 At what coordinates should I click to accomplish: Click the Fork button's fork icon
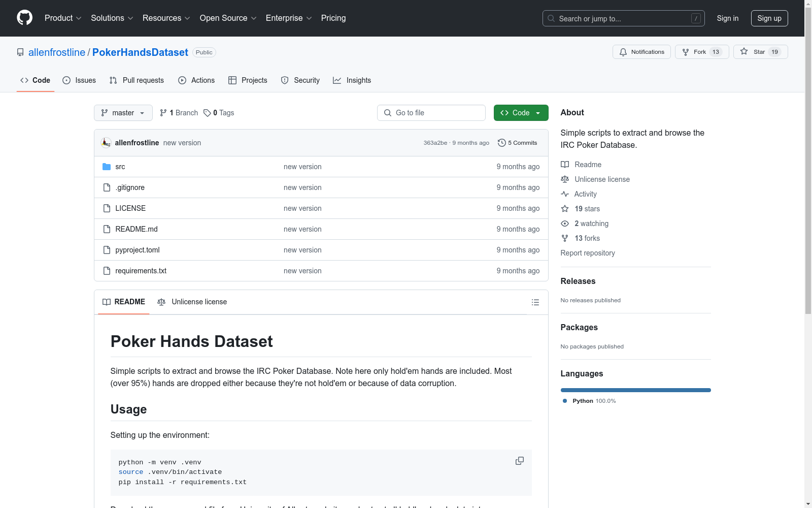coord(686,52)
